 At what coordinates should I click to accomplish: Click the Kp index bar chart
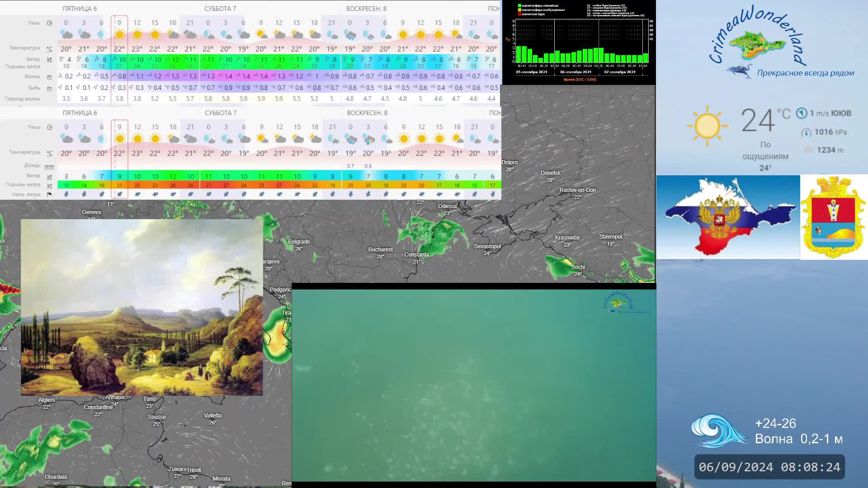582,42
